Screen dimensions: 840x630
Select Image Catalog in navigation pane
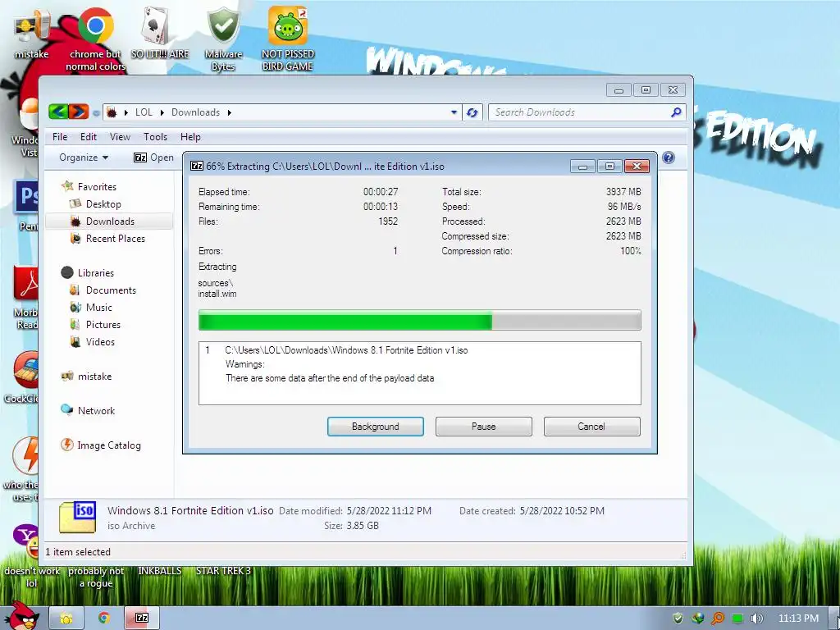(109, 445)
